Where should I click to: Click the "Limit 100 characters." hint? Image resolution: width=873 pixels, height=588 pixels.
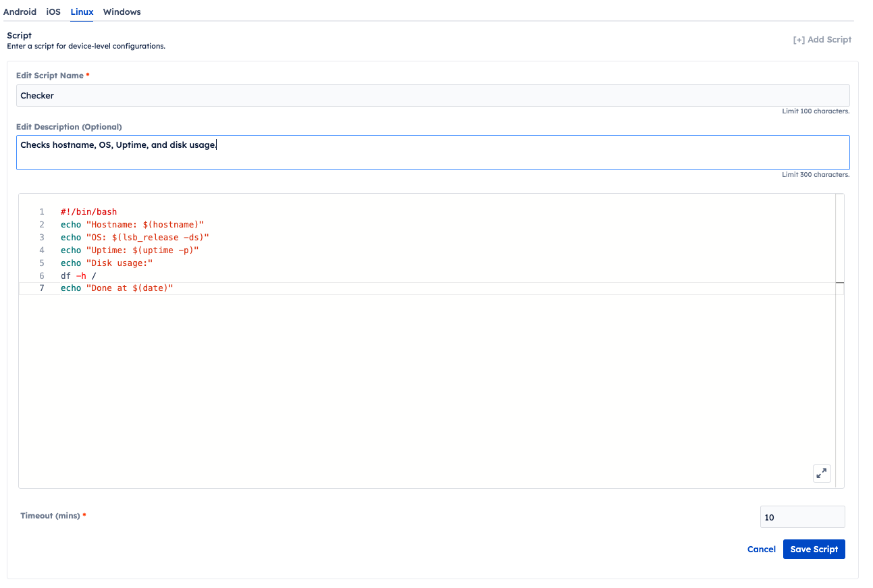[816, 111]
